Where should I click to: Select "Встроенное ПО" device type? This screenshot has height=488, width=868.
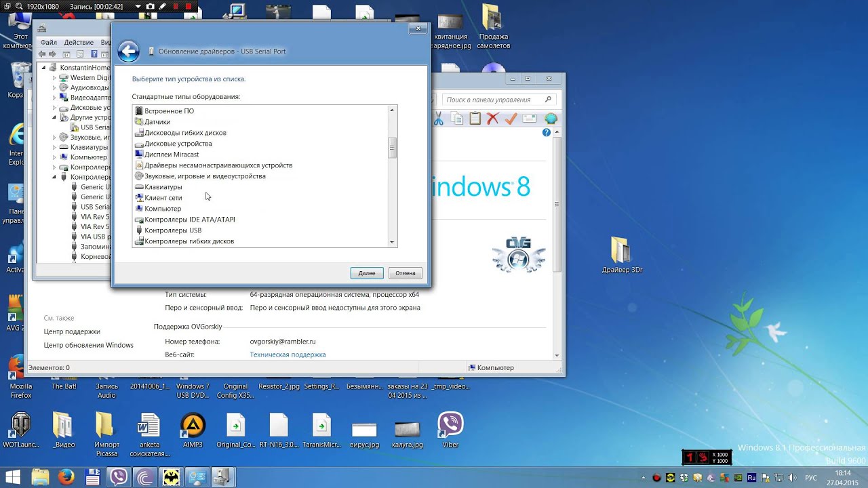(x=169, y=111)
